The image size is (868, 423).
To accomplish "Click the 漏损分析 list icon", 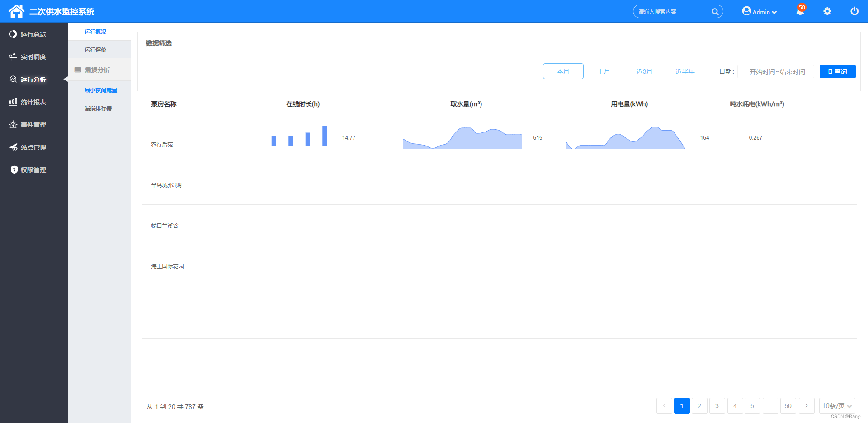I will pos(78,70).
